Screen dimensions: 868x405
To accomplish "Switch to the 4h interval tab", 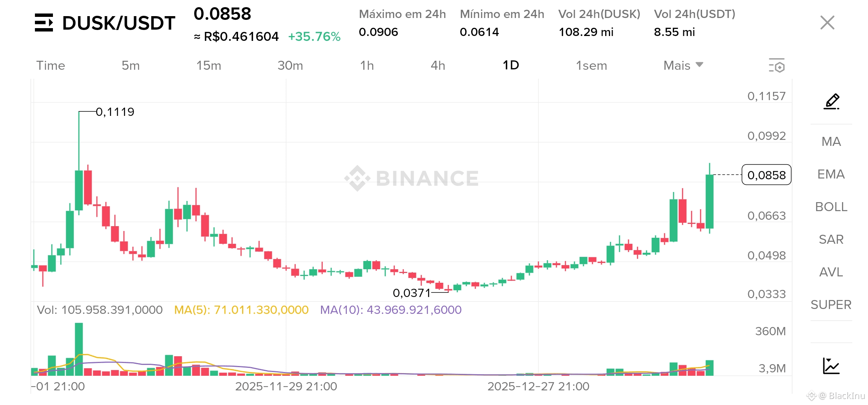I will 438,66.
